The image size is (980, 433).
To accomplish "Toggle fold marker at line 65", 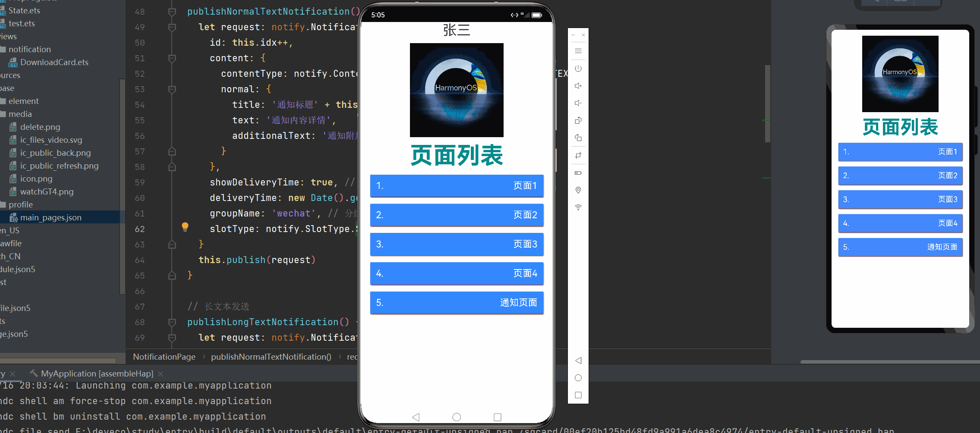I will [172, 276].
